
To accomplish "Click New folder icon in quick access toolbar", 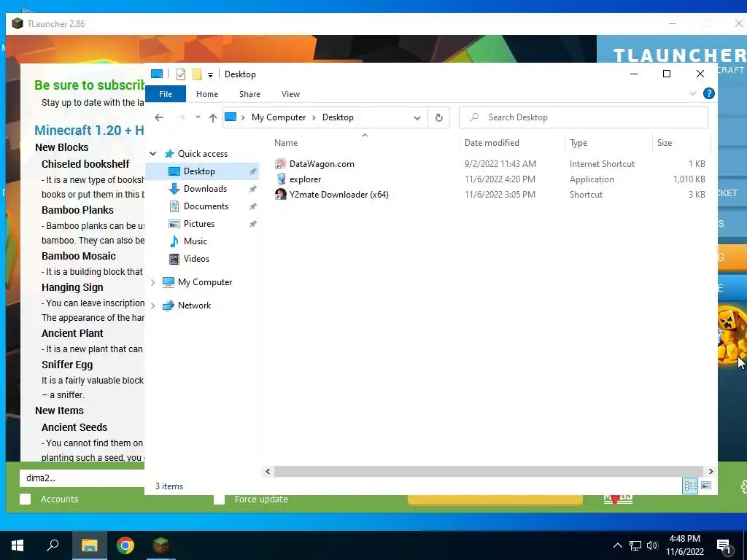I will [197, 74].
